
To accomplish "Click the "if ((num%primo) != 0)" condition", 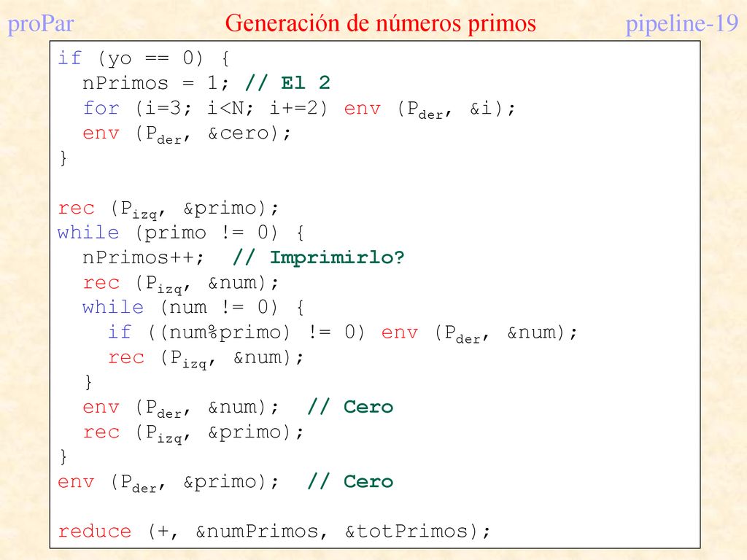I will click(x=236, y=332).
